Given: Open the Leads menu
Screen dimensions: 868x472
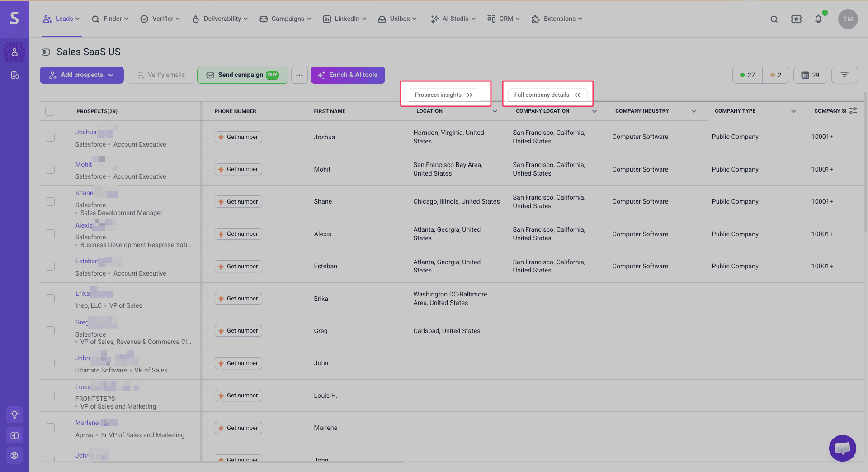Looking at the screenshot, I should coord(61,19).
